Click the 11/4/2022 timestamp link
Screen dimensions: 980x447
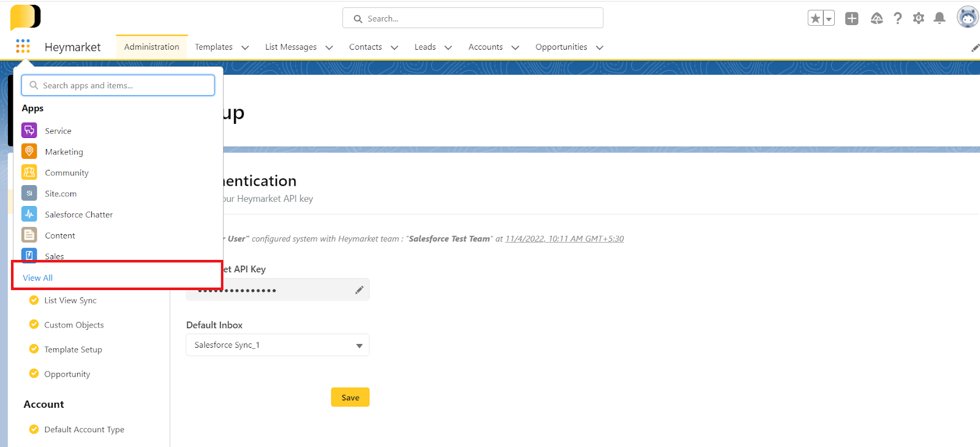pos(565,239)
